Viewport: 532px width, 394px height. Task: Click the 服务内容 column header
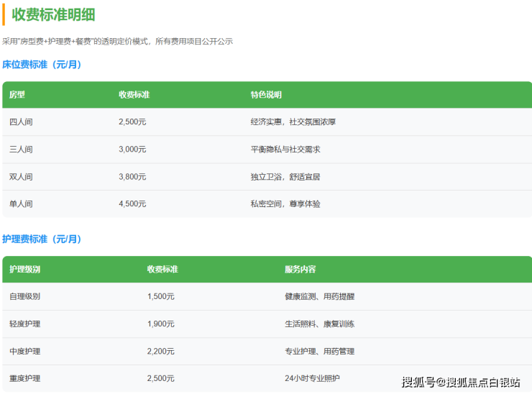click(300, 270)
